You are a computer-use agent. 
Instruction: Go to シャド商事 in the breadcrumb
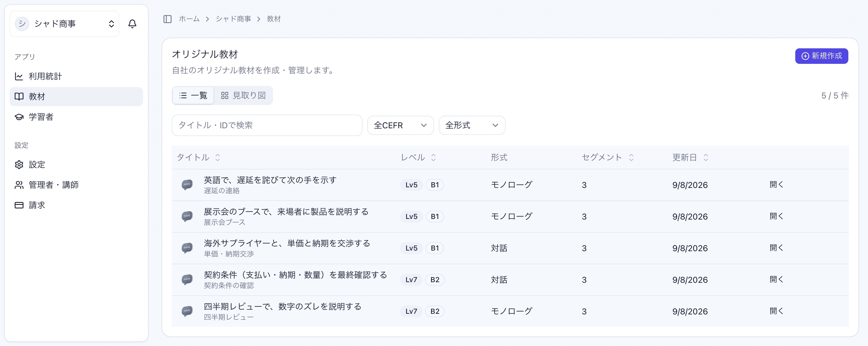[x=233, y=19]
